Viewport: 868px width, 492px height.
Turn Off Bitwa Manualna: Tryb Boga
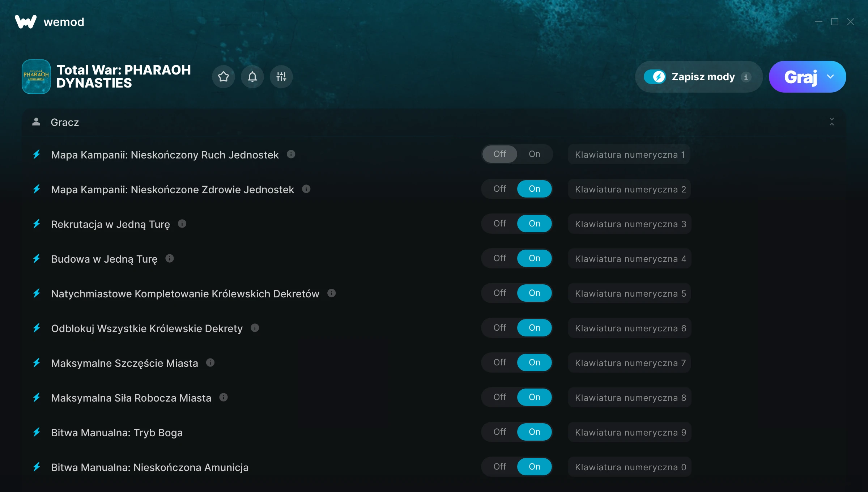click(500, 432)
